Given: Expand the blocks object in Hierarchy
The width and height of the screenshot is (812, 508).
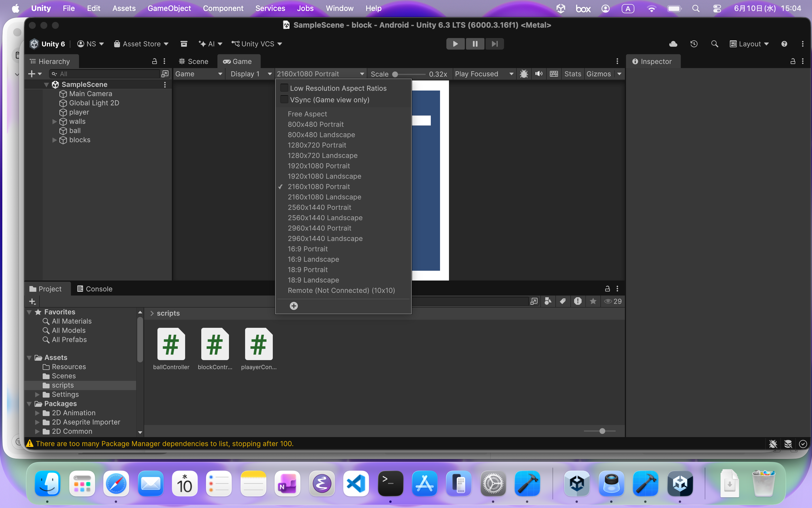Looking at the screenshot, I should [x=54, y=140].
